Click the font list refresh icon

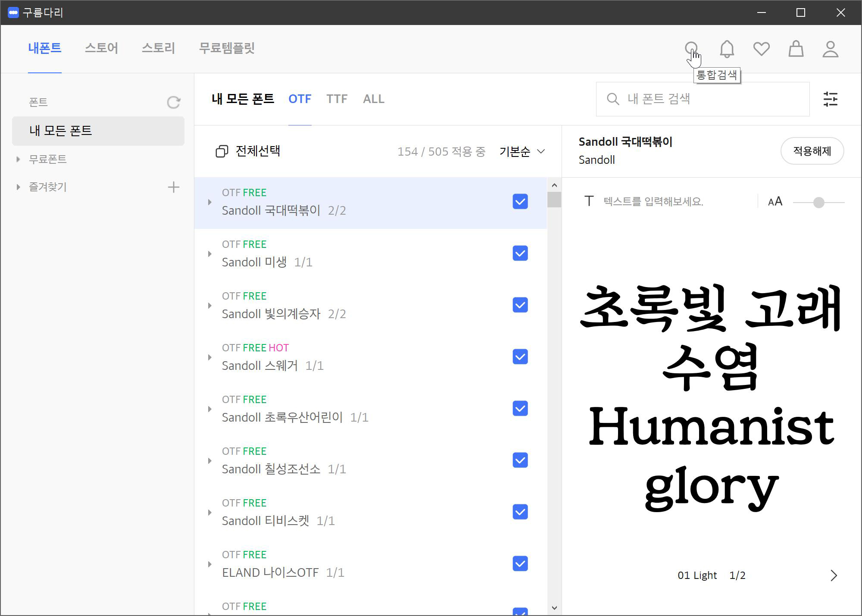[173, 102]
